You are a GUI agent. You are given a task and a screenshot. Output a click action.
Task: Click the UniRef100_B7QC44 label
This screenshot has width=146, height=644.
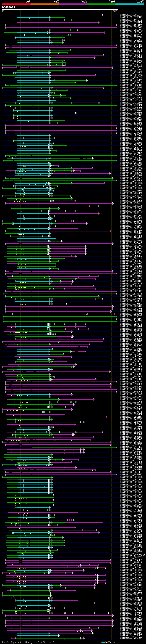coord(131,50)
